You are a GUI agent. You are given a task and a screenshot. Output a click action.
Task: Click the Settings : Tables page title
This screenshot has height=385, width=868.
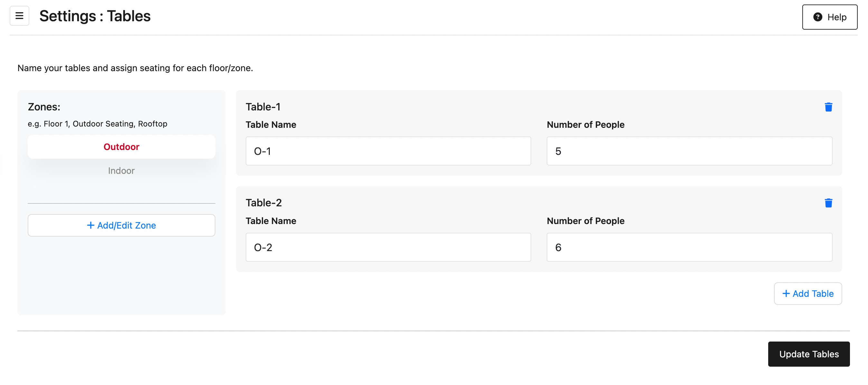[x=95, y=16]
